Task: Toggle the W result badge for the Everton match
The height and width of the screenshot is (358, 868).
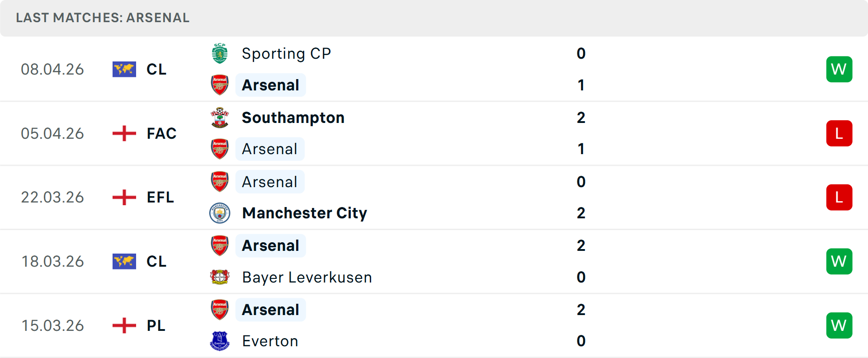Action: [839, 325]
